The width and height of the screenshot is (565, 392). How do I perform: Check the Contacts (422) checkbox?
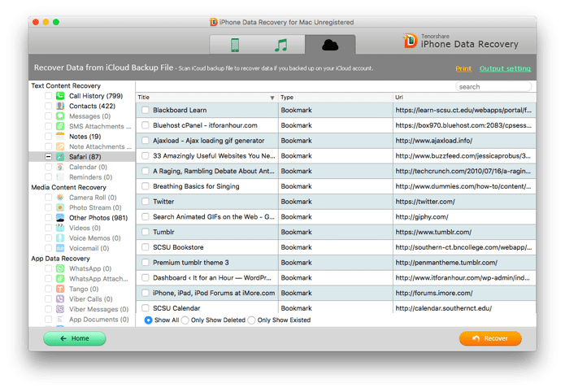point(48,106)
